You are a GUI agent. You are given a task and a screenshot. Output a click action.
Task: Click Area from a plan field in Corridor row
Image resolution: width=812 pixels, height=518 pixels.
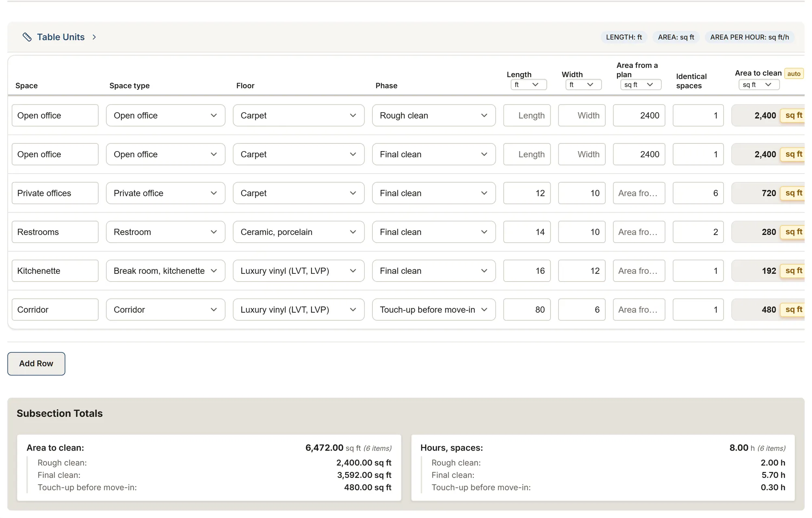tap(639, 310)
